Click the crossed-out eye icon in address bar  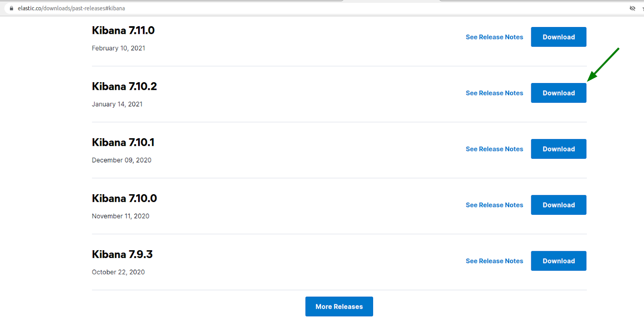[632, 8]
